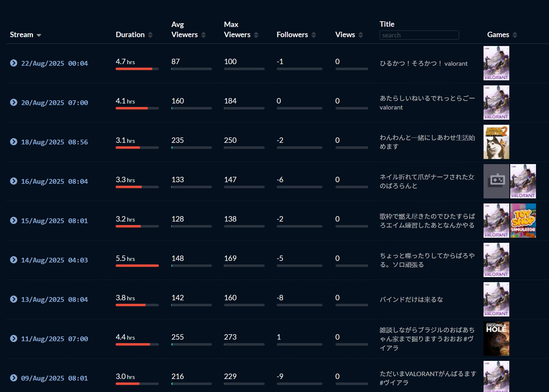Click followers value -9
The width and height of the screenshot is (549, 392).
pos(280,376)
